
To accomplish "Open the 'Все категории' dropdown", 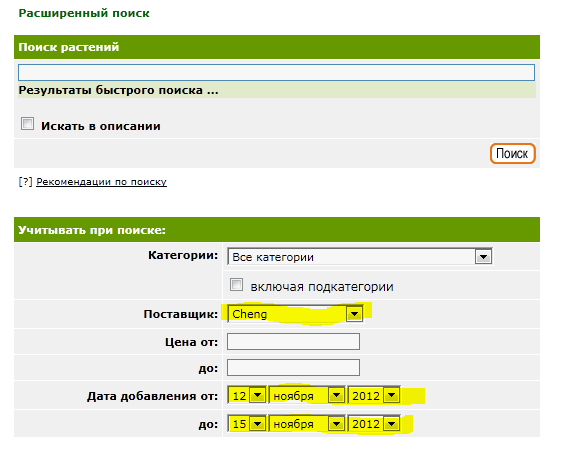I will click(360, 257).
